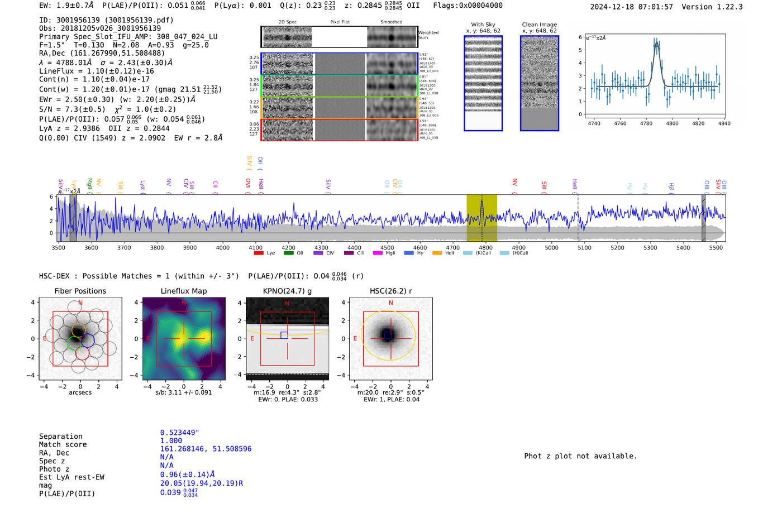782x532 pixels.
Task: Select the separation value 0.523449"
Action: pos(180,433)
